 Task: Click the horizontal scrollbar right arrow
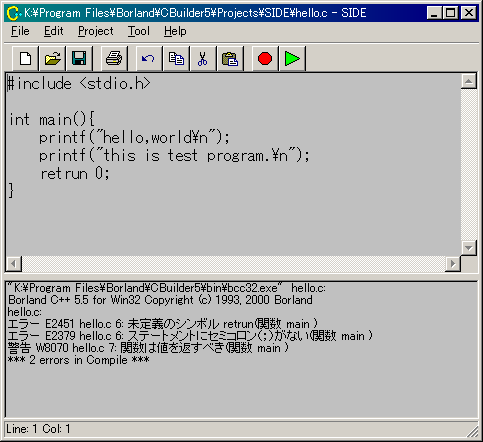pyautogui.click(x=453, y=264)
